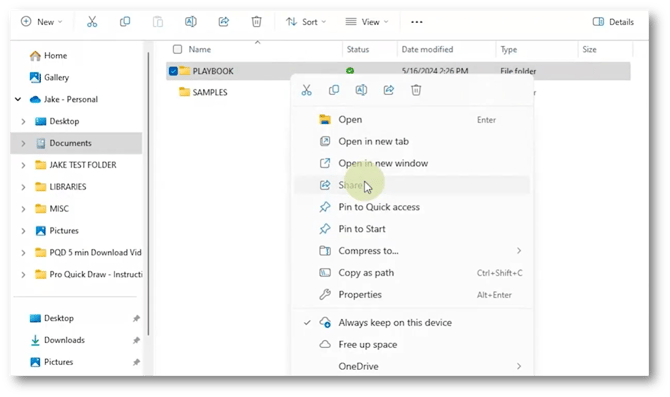The width and height of the screenshot is (670, 397).
Task: Click the Copy icon in the context menu
Action: click(334, 90)
